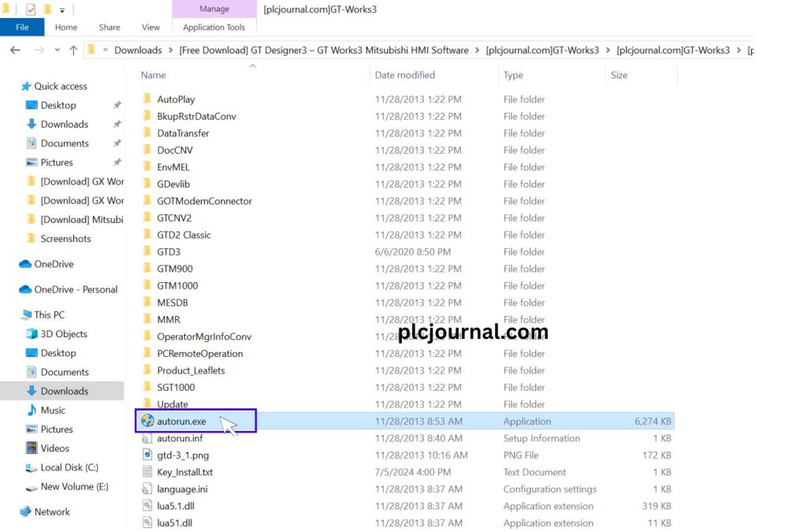Switch to the Home ribbon tab
This screenshot has width=807, height=532.
[x=66, y=28]
